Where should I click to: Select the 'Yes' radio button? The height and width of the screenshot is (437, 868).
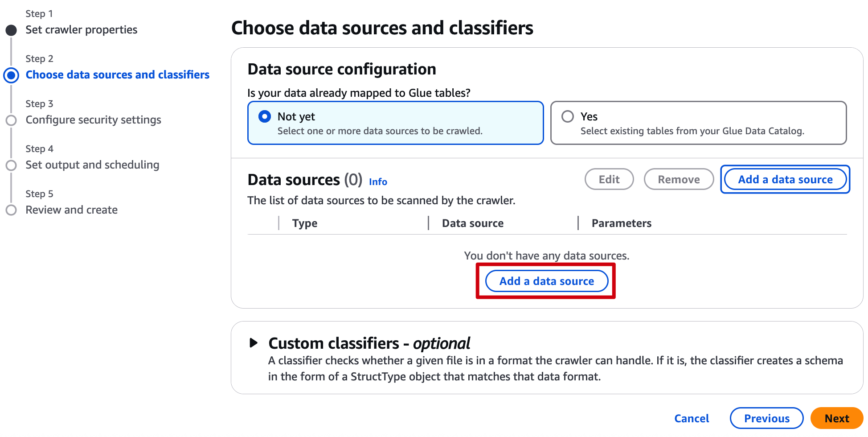(x=568, y=116)
